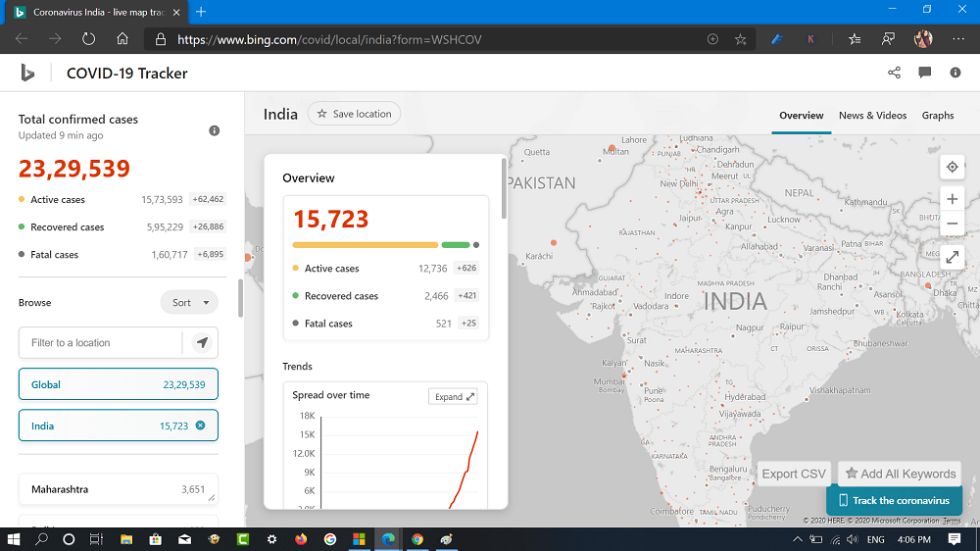Click the green recovered progress segment
980x551 pixels.
456,245
